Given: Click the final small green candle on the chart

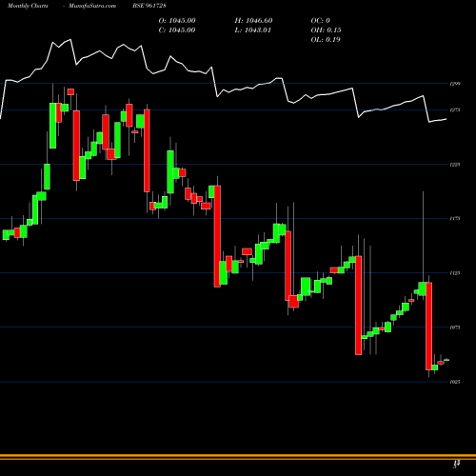Looking at the screenshot, I should click(x=446, y=360).
